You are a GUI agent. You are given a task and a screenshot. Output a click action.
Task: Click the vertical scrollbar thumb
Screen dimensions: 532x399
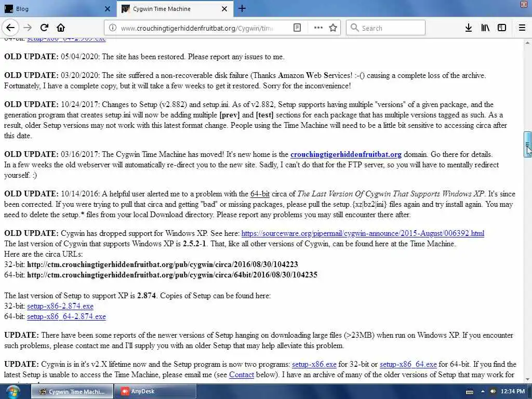click(527, 144)
